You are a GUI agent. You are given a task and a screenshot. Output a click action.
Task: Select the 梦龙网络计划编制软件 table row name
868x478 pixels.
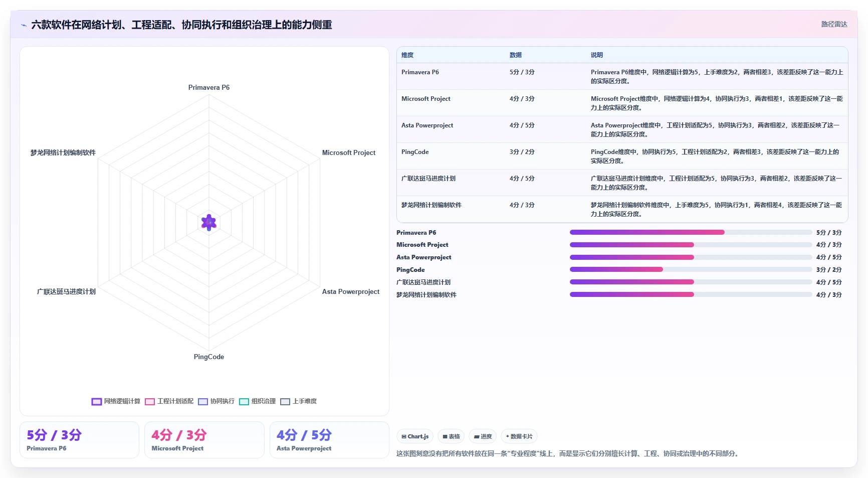[431, 205]
